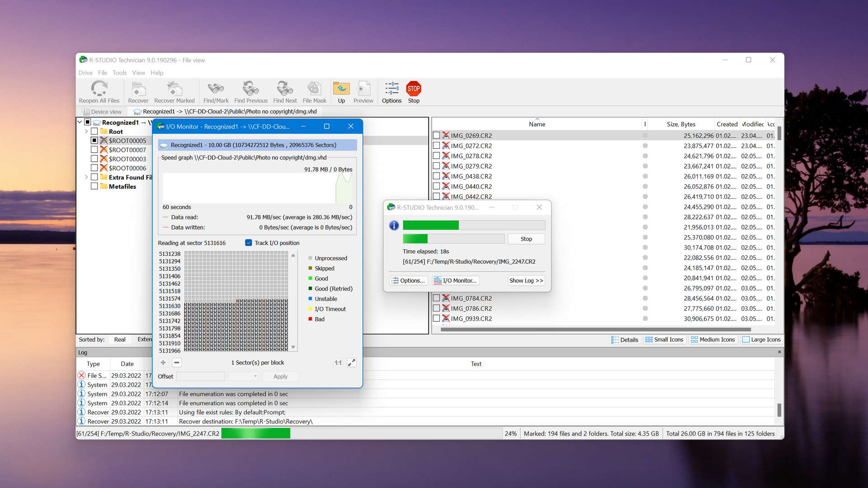Open the View menu

click(x=138, y=73)
